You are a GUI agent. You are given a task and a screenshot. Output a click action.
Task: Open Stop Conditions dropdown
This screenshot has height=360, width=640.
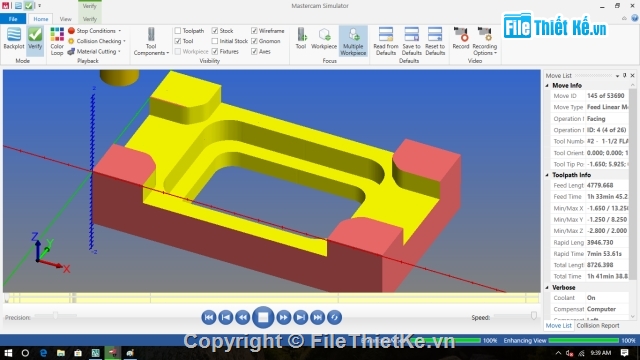click(x=94, y=31)
